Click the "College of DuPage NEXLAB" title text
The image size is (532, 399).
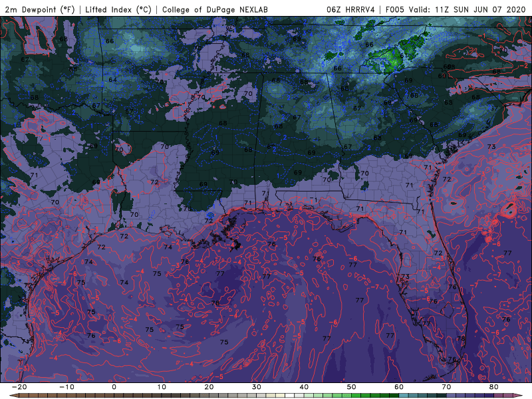coord(215,9)
